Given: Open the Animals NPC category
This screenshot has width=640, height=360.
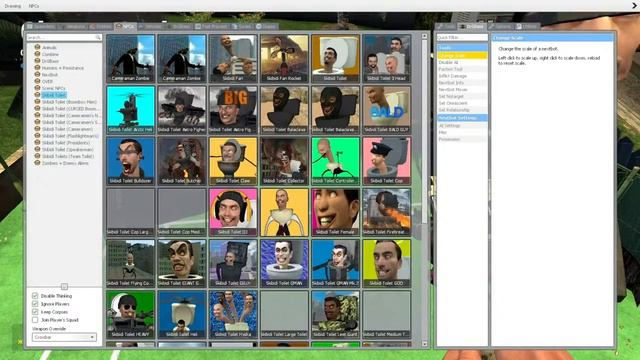Looking at the screenshot, I should [49, 48].
